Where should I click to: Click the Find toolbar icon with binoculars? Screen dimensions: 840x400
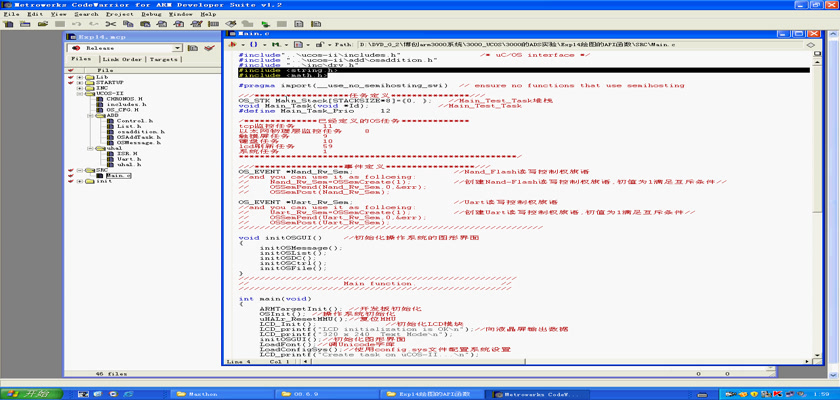pyautogui.click(x=162, y=24)
